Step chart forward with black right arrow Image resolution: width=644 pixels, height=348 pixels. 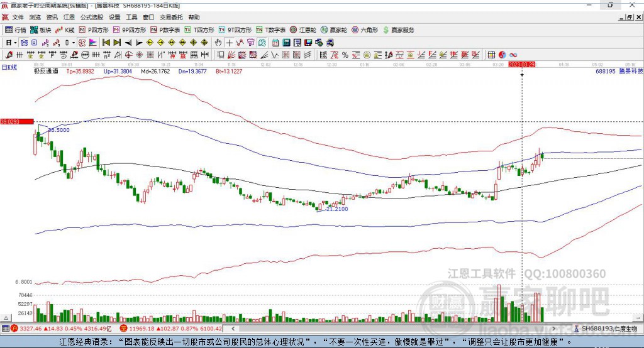(139, 43)
